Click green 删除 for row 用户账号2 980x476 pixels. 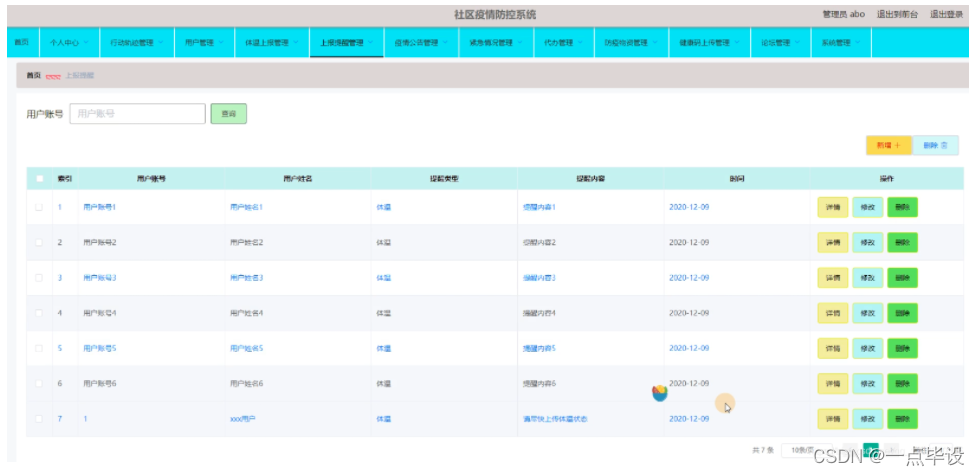pos(902,242)
